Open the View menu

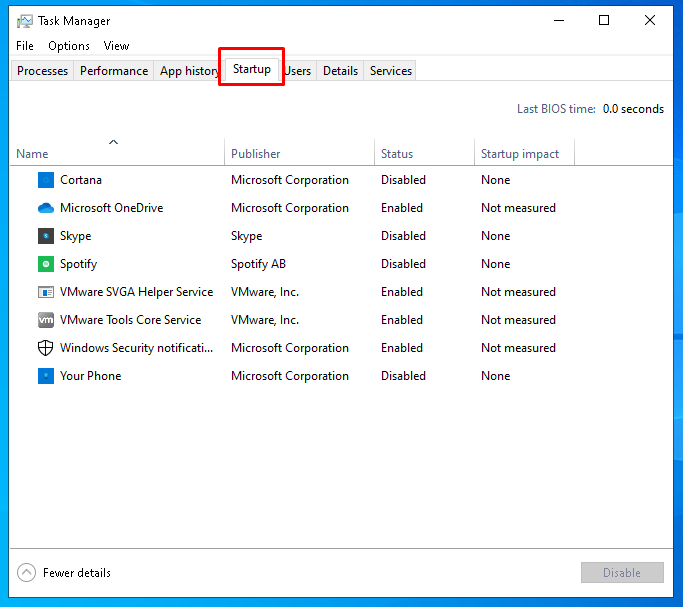coord(116,46)
